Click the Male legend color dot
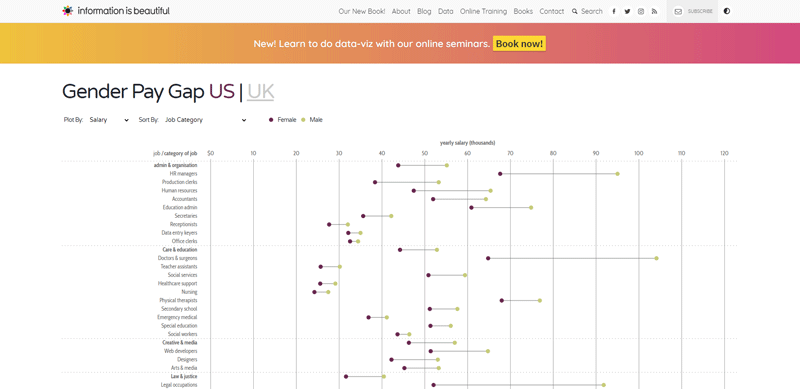The image size is (800, 389). pyautogui.click(x=303, y=120)
